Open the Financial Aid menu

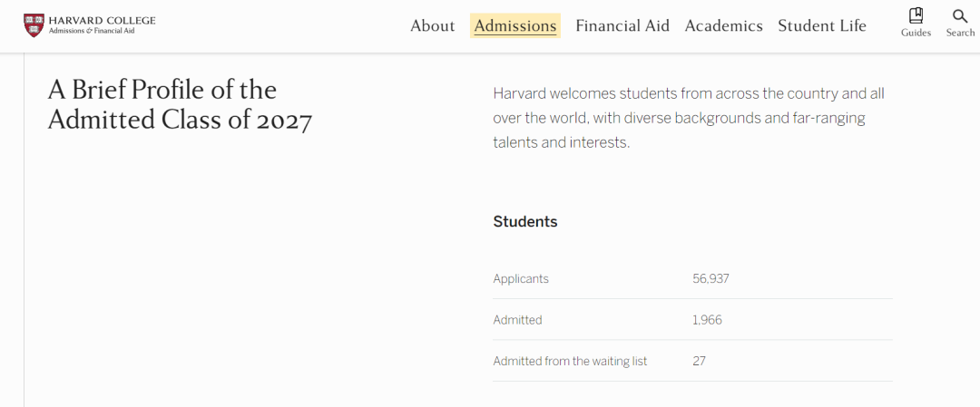(x=622, y=25)
